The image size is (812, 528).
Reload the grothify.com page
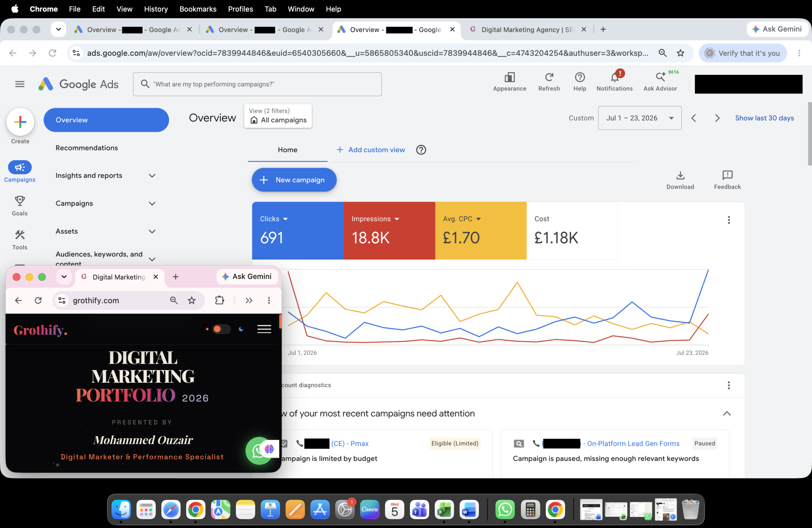pyautogui.click(x=38, y=300)
